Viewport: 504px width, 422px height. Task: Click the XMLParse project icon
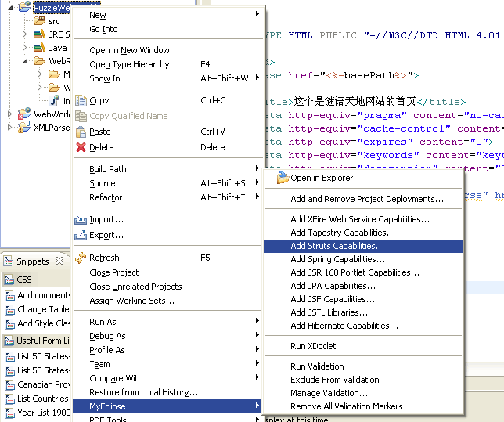pyautogui.click(x=24, y=128)
